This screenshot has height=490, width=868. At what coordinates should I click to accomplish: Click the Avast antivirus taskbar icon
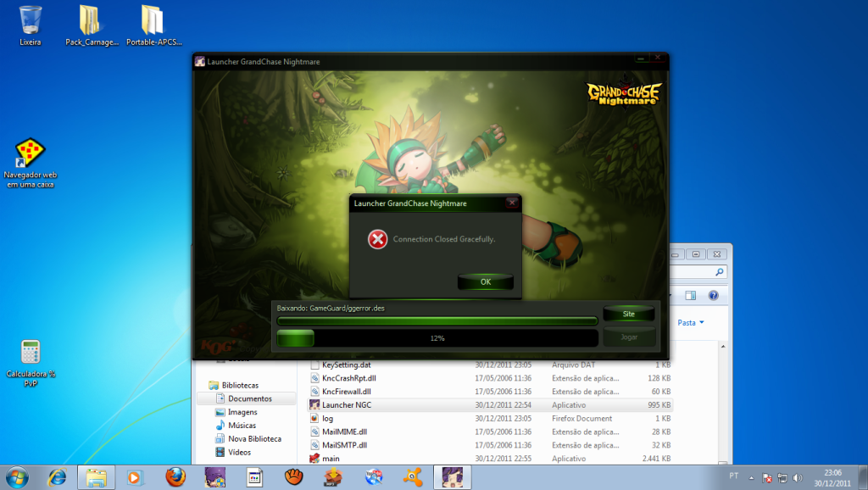[413, 476]
